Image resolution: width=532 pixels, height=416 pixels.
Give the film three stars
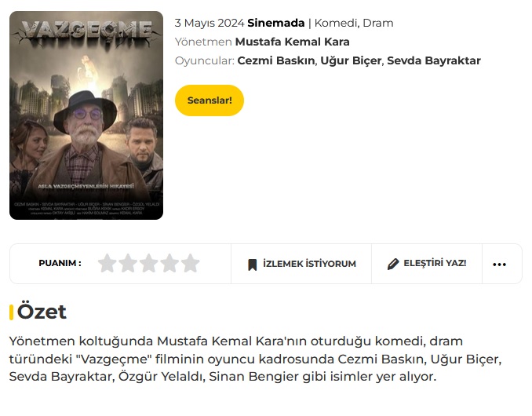click(x=148, y=263)
